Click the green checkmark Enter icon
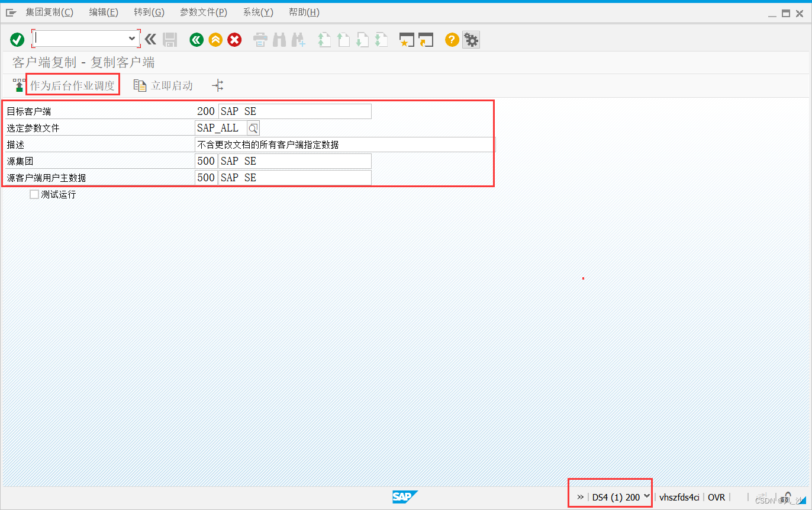Screen dimensions: 812x510 coord(17,40)
